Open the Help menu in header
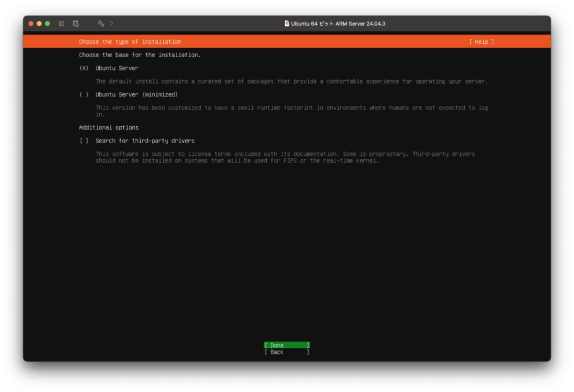This screenshot has width=574, height=392. (x=482, y=41)
